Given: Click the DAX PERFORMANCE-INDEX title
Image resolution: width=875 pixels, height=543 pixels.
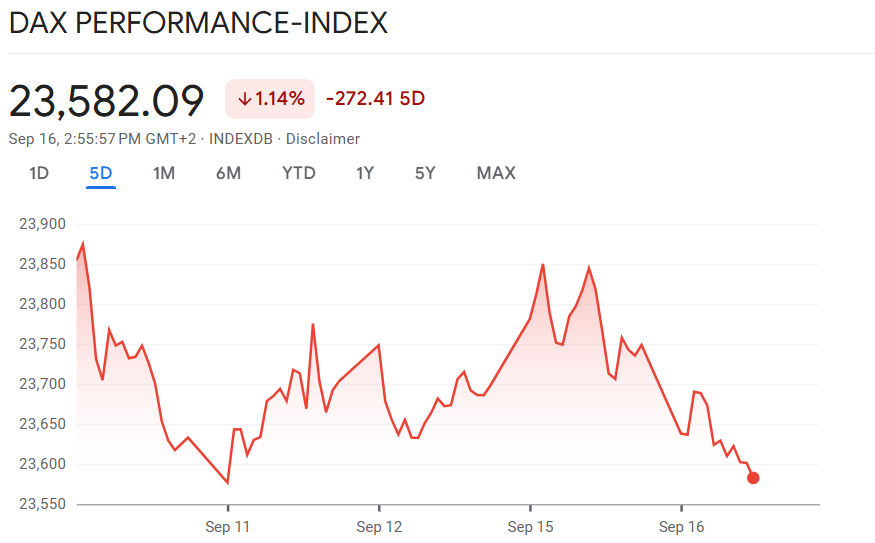Looking at the screenshot, I should (198, 24).
